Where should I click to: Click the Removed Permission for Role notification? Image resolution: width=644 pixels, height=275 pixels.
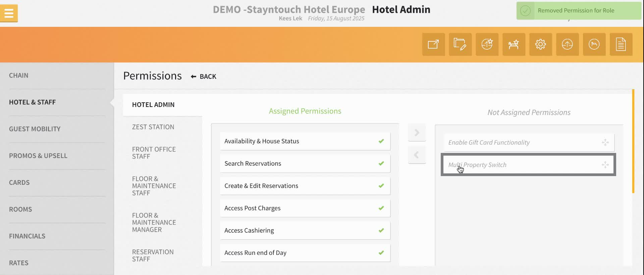579,11
